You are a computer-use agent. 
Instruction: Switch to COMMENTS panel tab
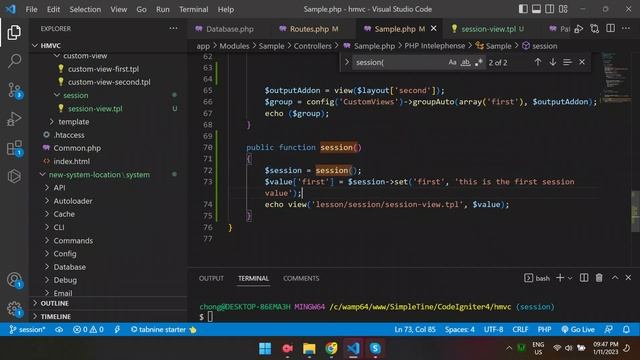(x=301, y=278)
